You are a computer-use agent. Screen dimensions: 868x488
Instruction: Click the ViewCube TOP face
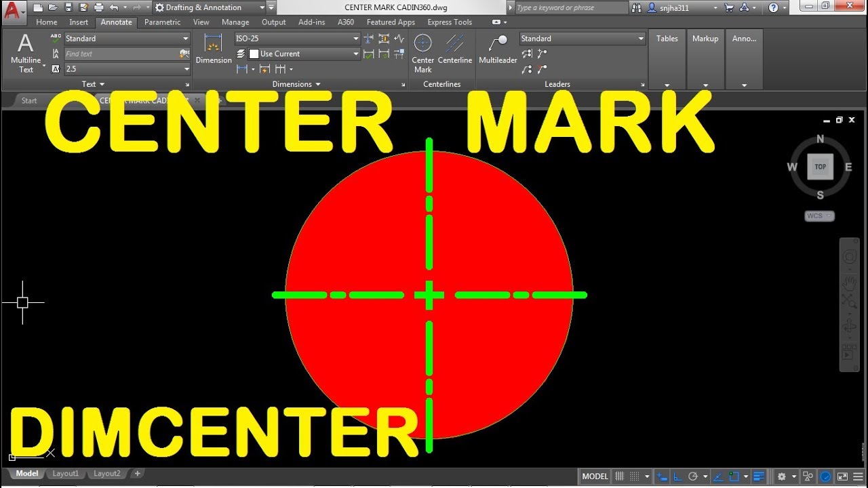[820, 167]
